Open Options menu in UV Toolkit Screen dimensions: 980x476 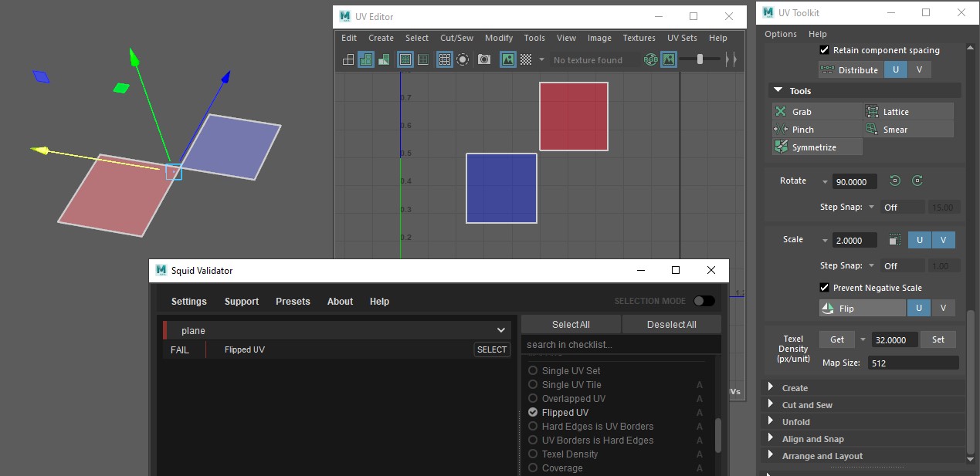coord(781,34)
